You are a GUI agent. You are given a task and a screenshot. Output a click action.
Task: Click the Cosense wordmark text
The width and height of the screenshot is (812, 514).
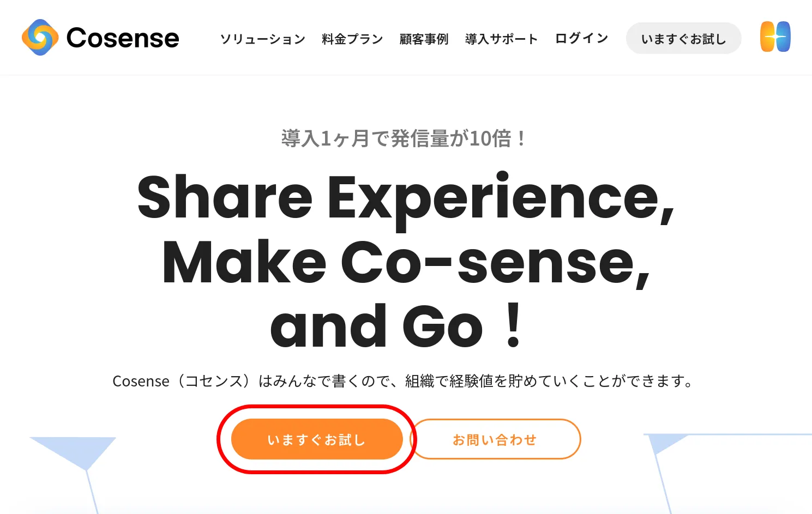coord(123,38)
